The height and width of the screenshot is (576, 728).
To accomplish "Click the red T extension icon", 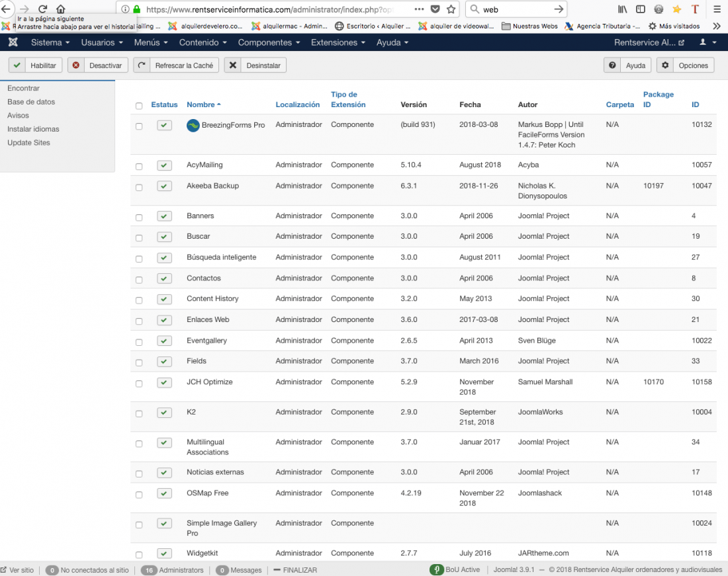I will (695, 9).
